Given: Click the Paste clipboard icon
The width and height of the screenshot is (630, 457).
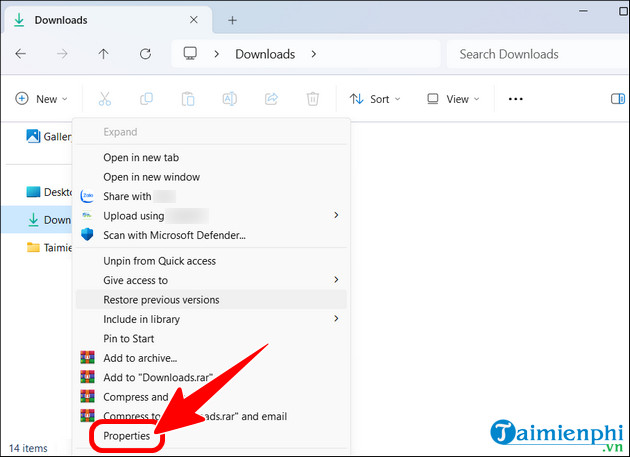Looking at the screenshot, I should (188, 99).
